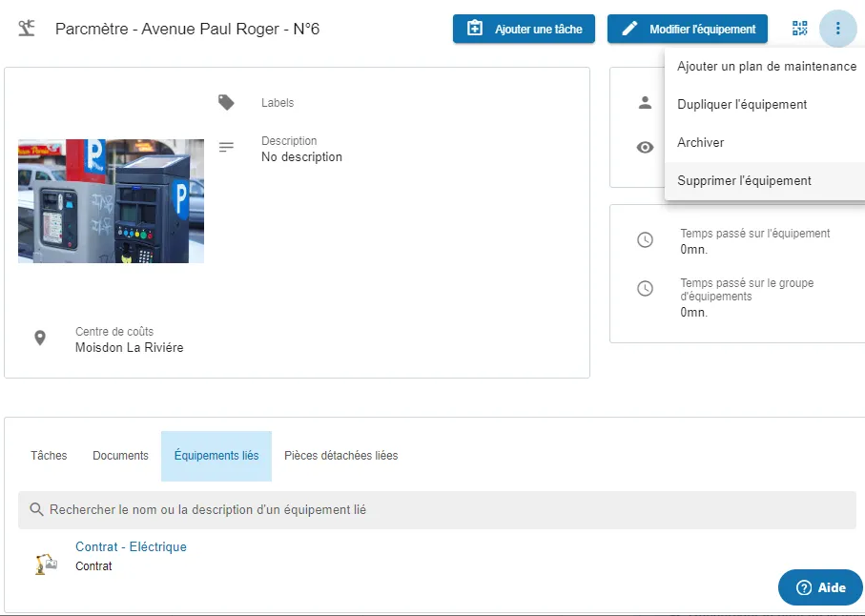The width and height of the screenshot is (865, 616).
Task: Click the equipment type icon beside the title
Action: pos(26,29)
